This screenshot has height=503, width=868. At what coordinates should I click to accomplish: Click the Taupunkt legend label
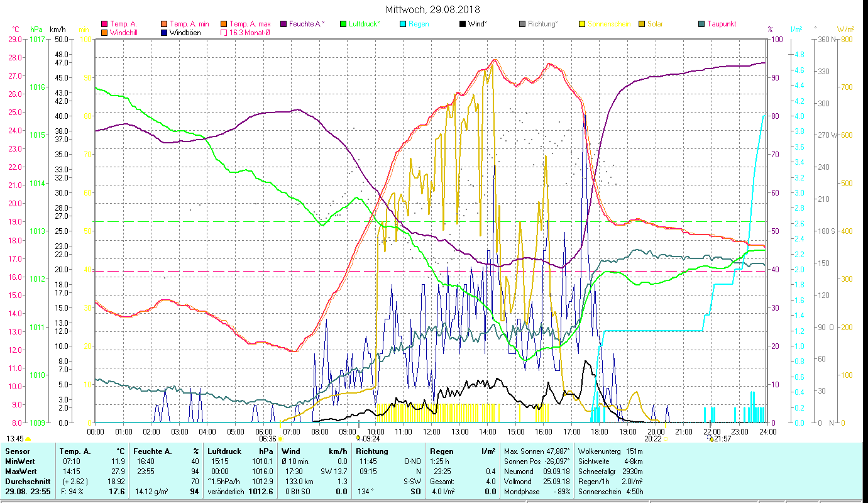(x=722, y=24)
